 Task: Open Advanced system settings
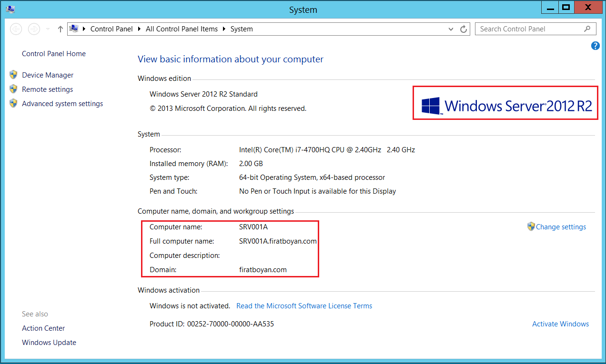point(62,104)
